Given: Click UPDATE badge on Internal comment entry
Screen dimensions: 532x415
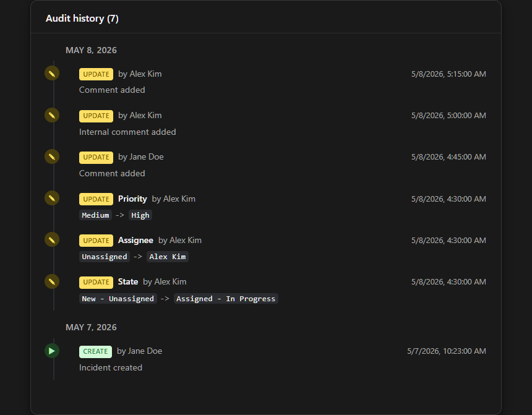Looking at the screenshot, I should [96, 116].
